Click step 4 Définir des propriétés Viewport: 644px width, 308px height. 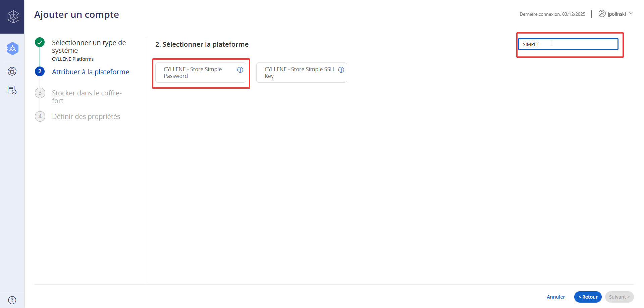pos(86,117)
